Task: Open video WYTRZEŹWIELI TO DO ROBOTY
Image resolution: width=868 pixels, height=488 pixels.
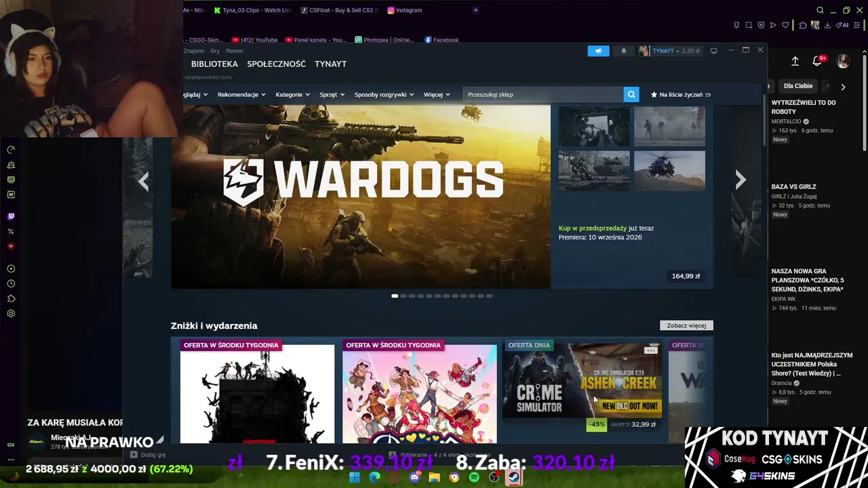Action: (x=804, y=107)
